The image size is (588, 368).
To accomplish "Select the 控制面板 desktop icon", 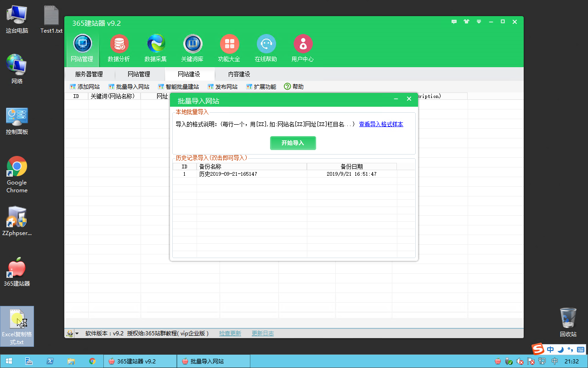I will click(17, 121).
